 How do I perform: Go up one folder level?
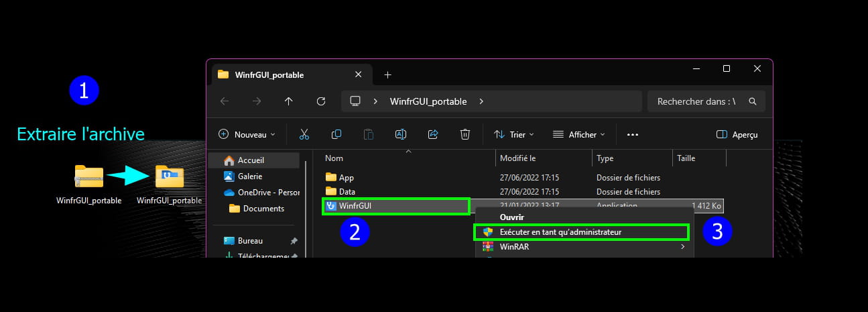[x=289, y=101]
